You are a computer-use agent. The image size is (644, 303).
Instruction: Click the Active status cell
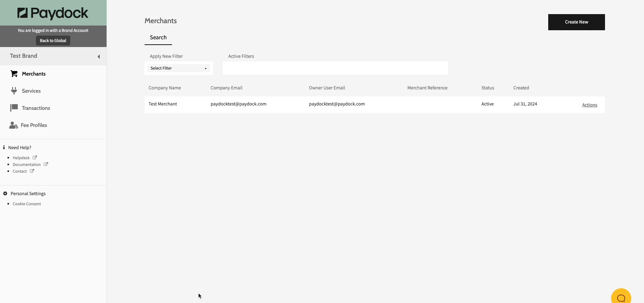(x=487, y=104)
